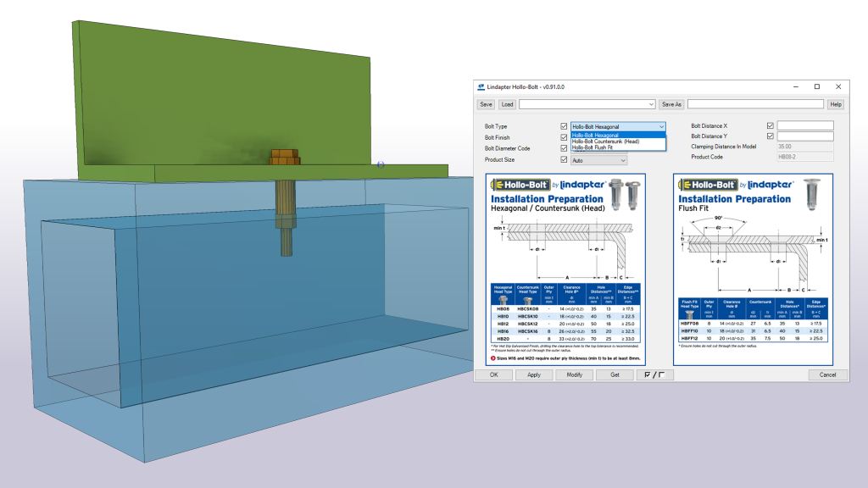
Task: Uncheck the Bolt Distance X checkbox
Action: click(770, 126)
